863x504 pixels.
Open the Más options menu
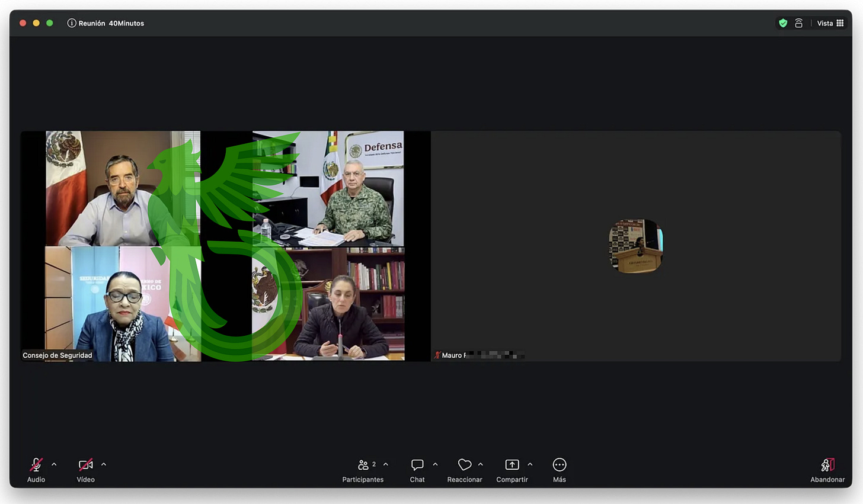pyautogui.click(x=560, y=470)
